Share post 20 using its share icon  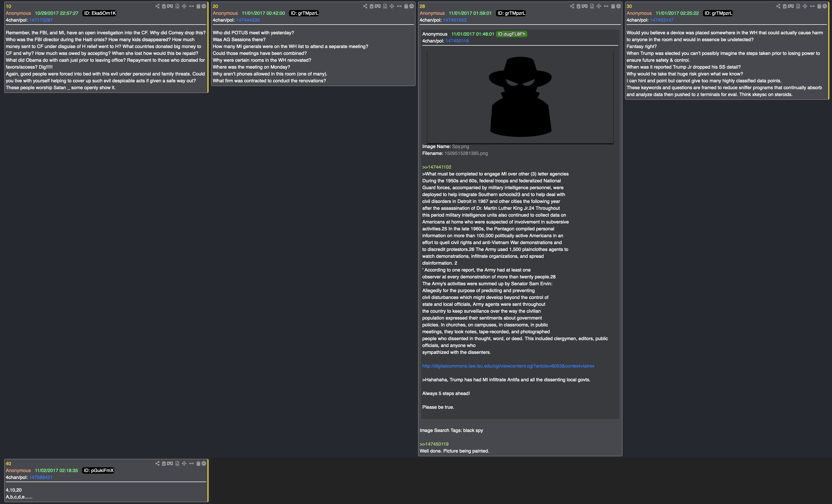pos(365,6)
